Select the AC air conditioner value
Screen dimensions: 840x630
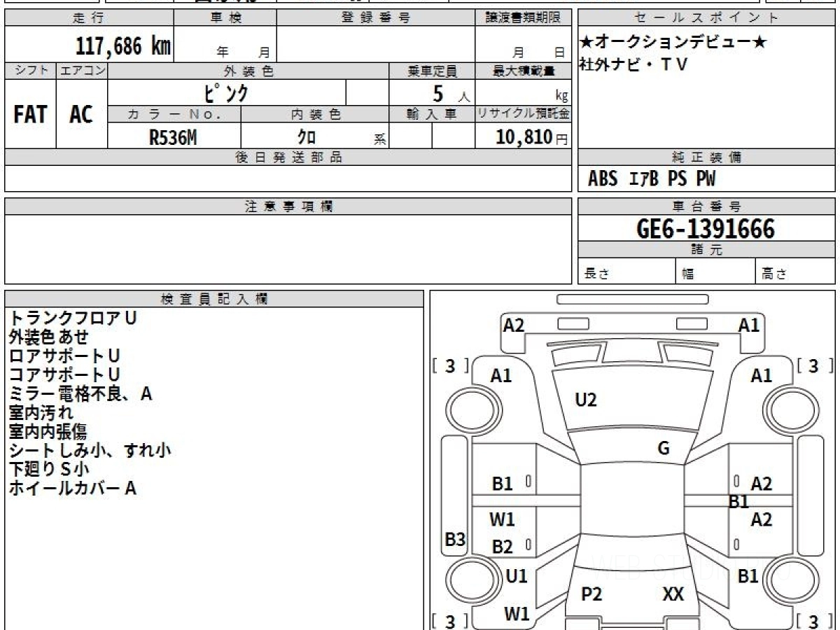click(81, 114)
